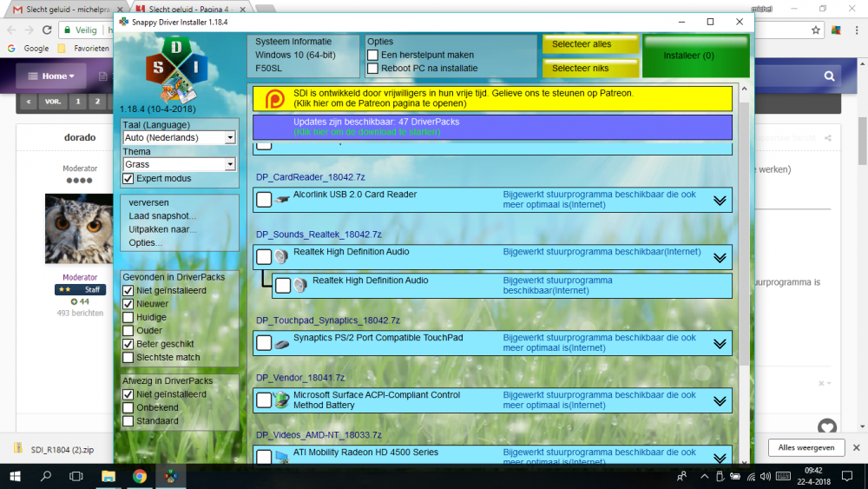Enable 'Reboot PC na installatie' checkbox

372,68
